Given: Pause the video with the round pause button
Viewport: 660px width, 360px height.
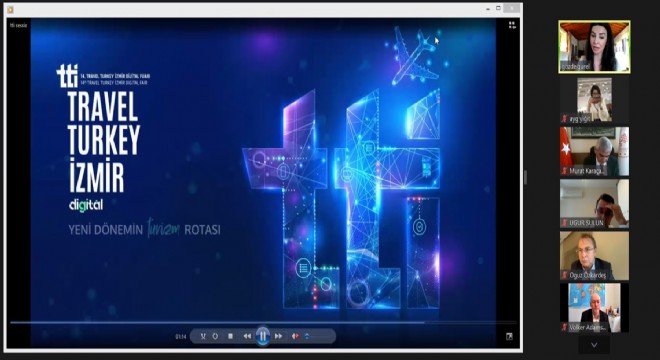Looking at the screenshot, I should [x=262, y=336].
